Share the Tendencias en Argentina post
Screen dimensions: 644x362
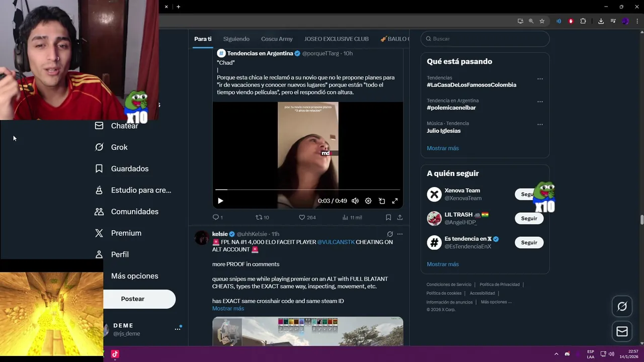click(399, 217)
